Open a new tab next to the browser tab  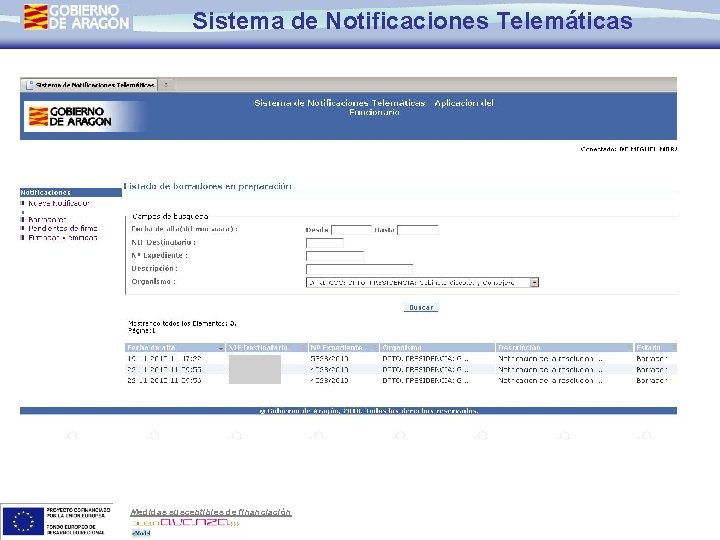166,85
